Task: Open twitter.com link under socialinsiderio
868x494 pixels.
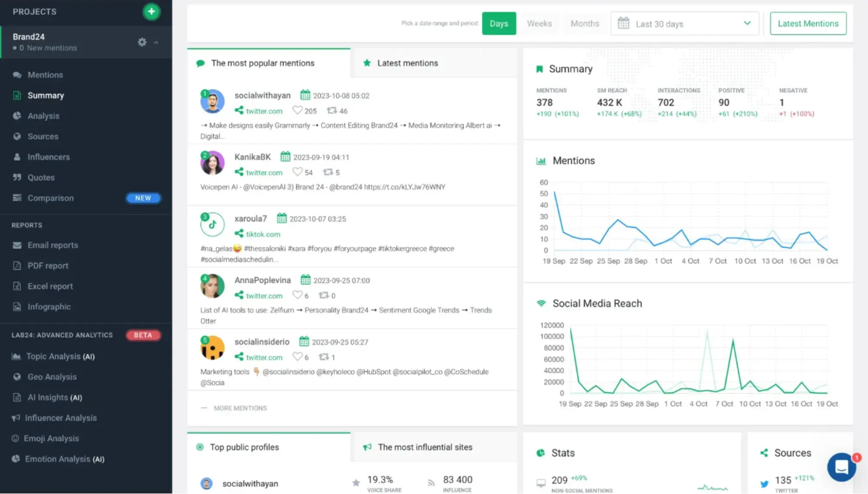Action: click(x=264, y=358)
